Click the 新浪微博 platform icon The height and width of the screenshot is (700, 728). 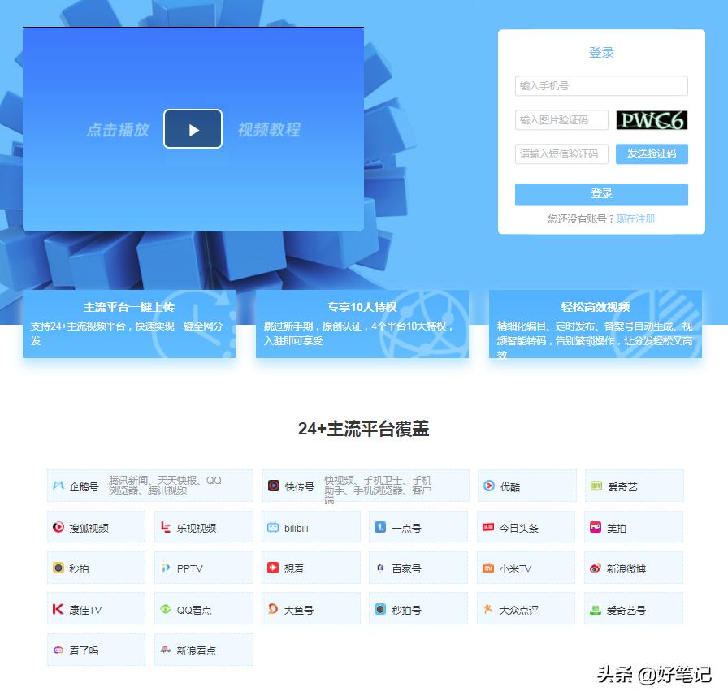tap(633, 568)
